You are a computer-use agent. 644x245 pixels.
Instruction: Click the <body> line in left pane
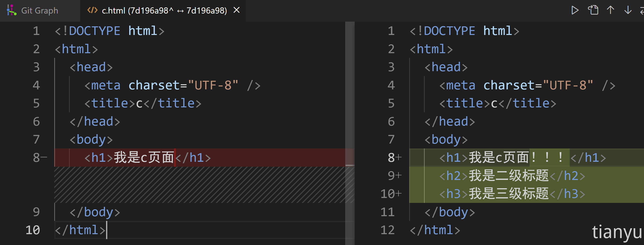91,140
